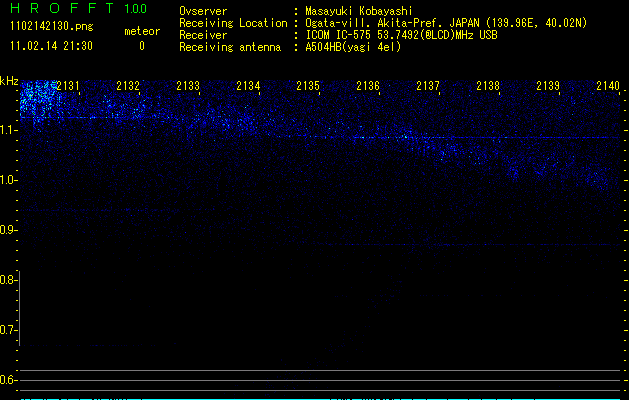The image size is (629, 400).
Task: Click the 0.8 frequency axis label
Action: point(8,280)
